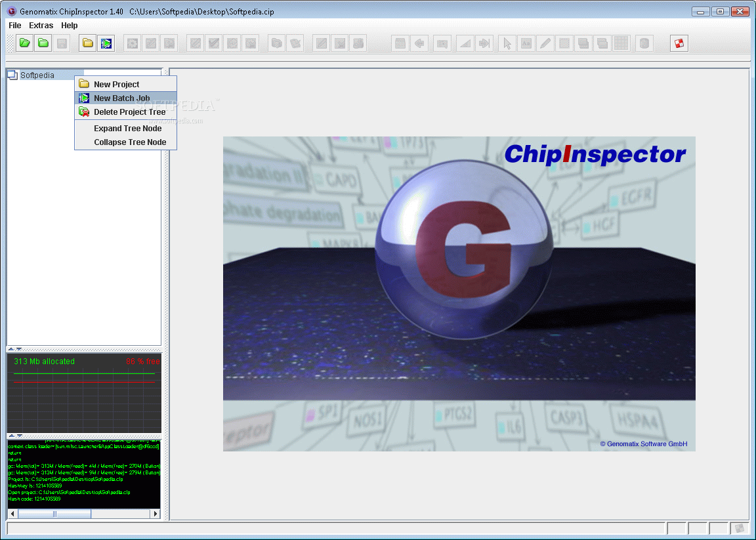Maximize the ChipInspector window

[x=720, y=11]
